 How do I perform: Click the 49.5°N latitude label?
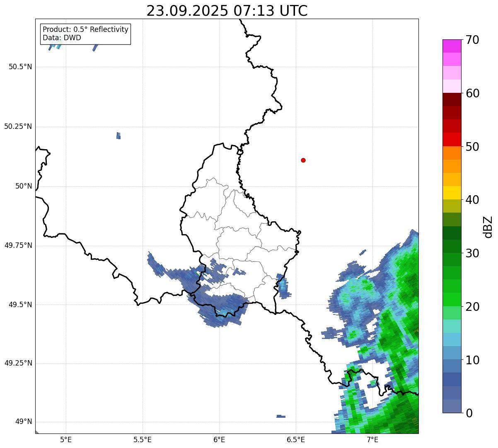point(20,305)
